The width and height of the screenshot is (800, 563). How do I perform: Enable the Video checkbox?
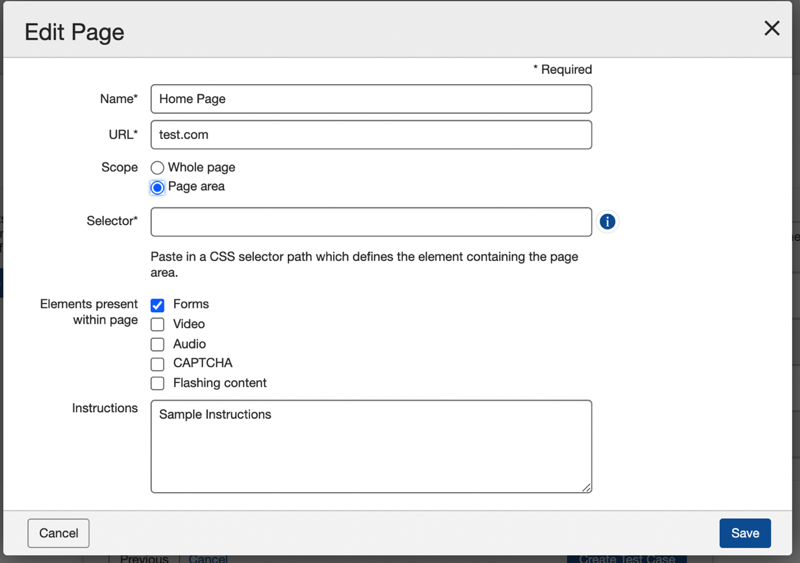click(x=157, y=325)
